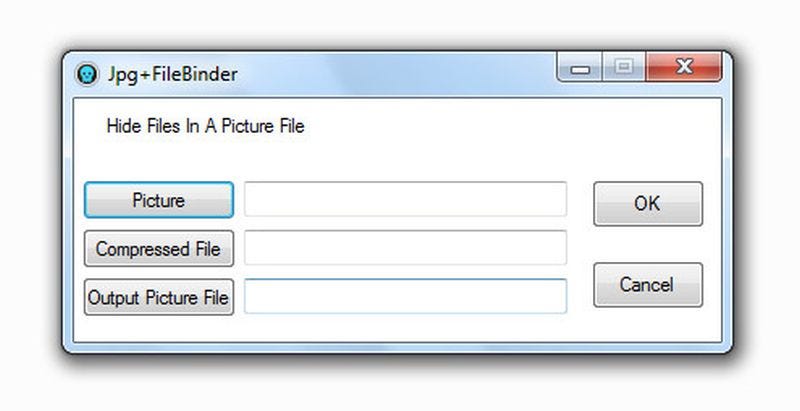Close the Jpg+FileBinder dialog
The image size is (800, 411).
pos(684,69)
